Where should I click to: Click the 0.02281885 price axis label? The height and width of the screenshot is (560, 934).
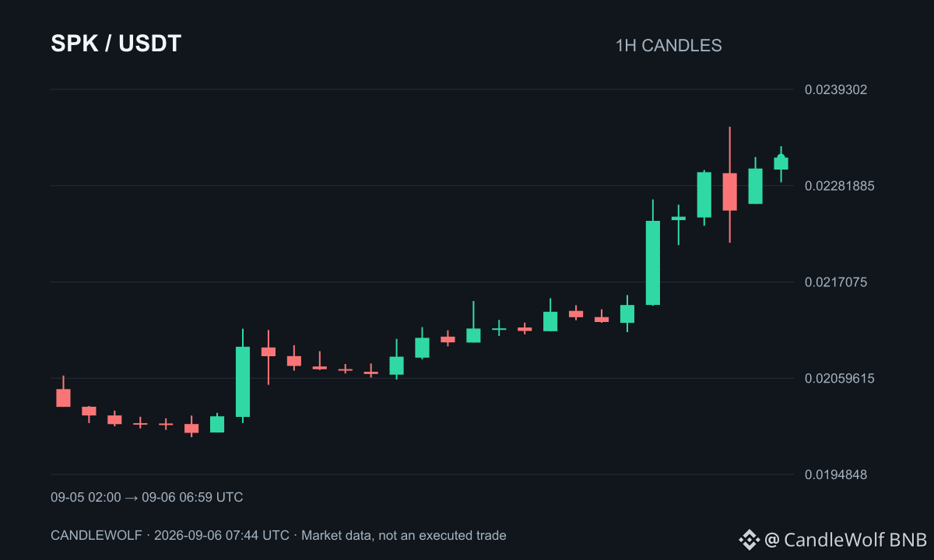point(839,186)
